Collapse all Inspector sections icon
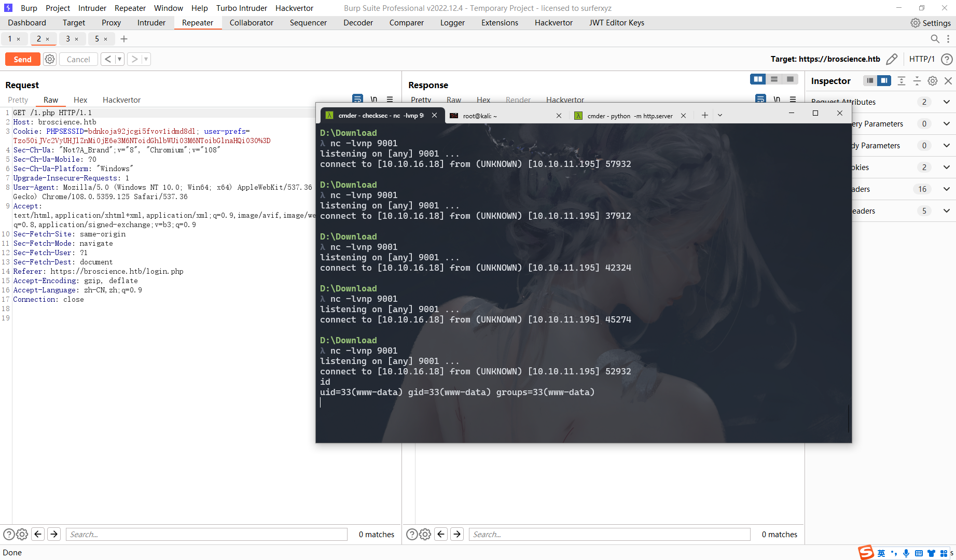This screenshot has height=560, width=956. 917,81
